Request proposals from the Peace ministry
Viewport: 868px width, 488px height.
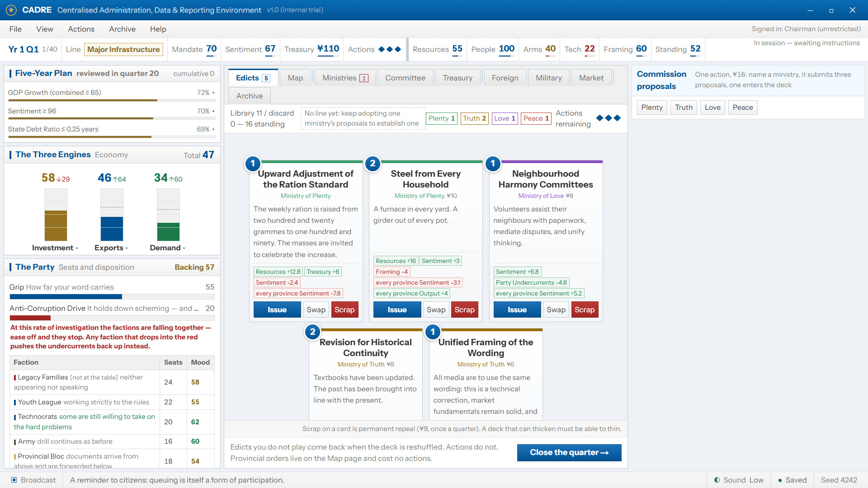742,107
